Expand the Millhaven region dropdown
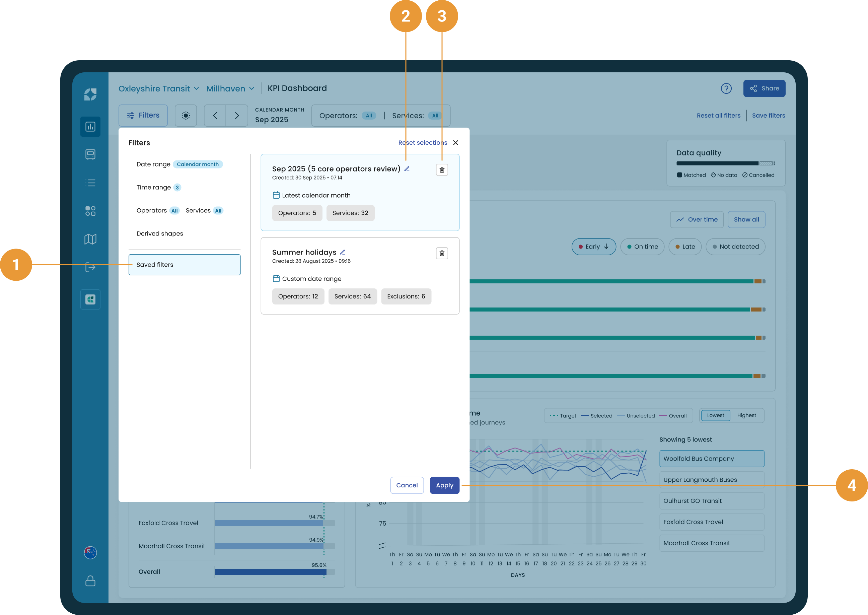Image resolution: width=868 pixels, height=615 pixels. click(x=230, y=89)
